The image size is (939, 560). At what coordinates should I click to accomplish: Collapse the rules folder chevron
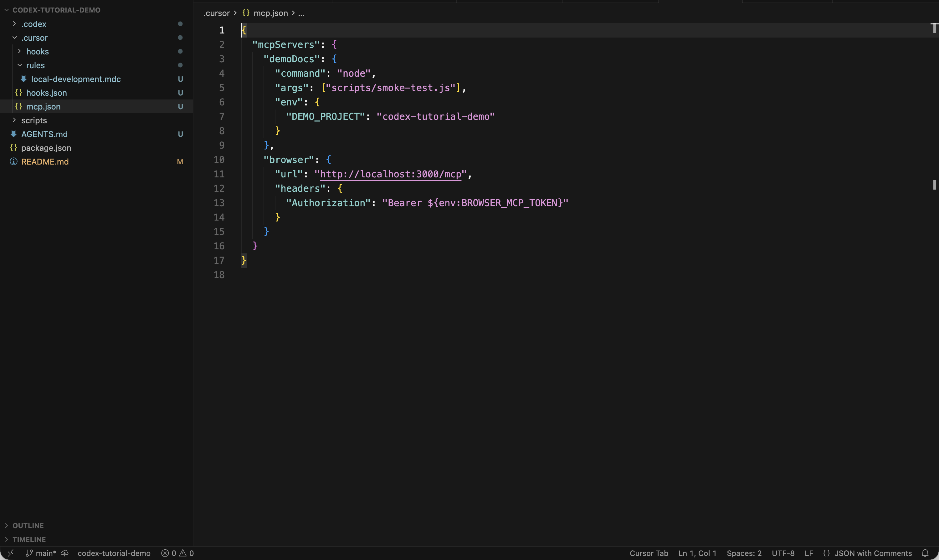coord(19,65)
